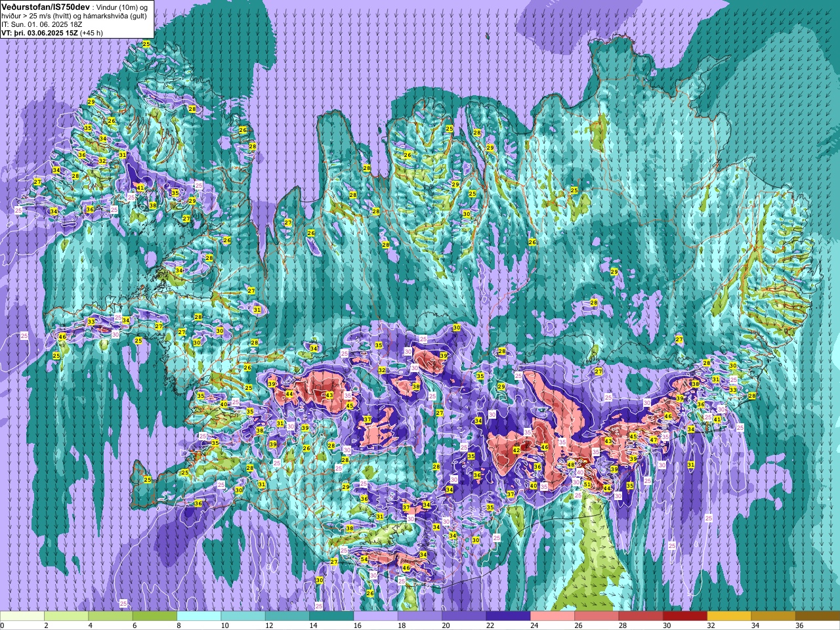Select the 18–20 legend color segment

click(419, 616)
